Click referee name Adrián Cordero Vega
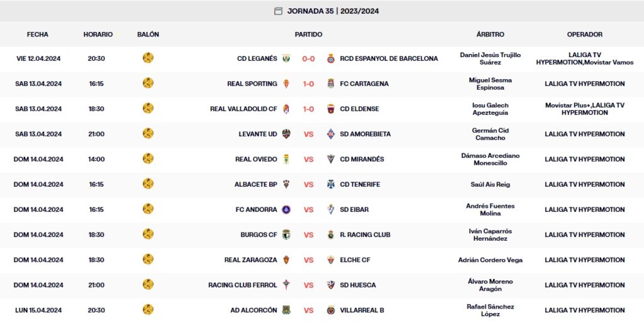Image resolution: width=644 pixels, height=323 pixels. (x=490, y=260)
